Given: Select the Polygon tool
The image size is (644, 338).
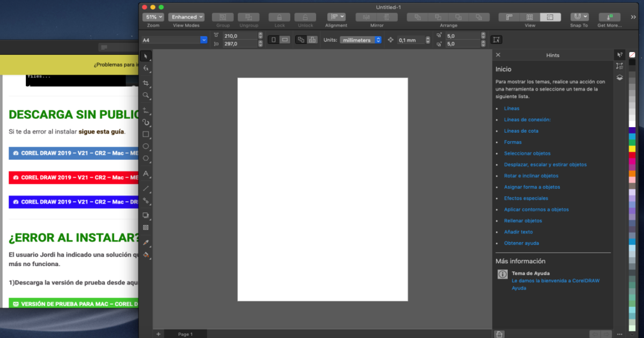Looking at the screenshot, I should click(145, 158).
